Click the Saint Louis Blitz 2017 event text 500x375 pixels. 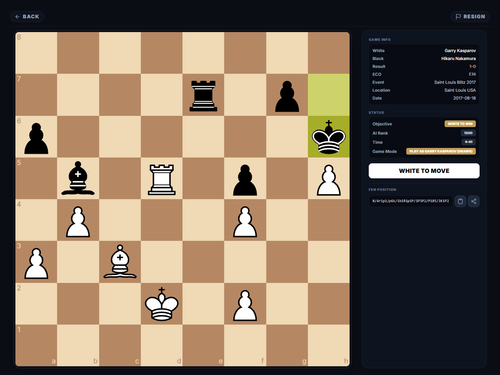coord(455,82)
